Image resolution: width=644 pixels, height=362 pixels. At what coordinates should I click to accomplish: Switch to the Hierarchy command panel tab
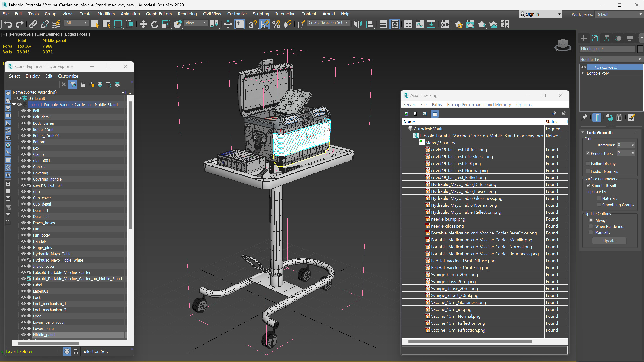pos(606,38)
